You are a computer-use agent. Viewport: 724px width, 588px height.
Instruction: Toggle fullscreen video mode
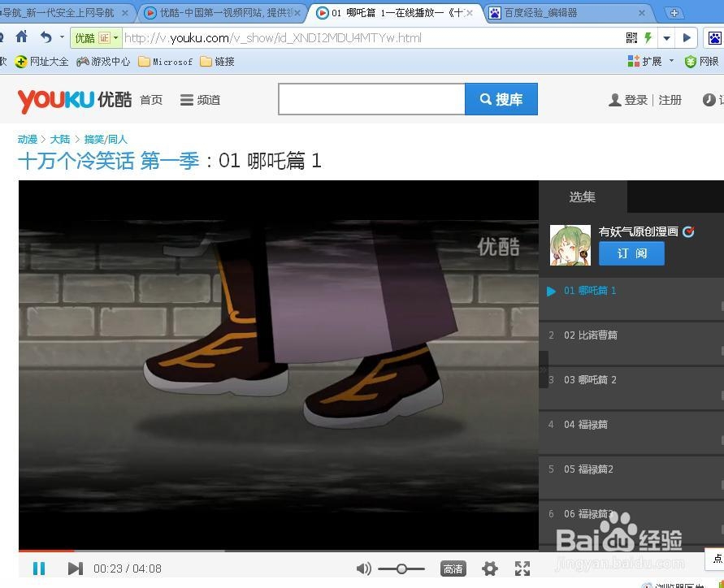pyautogui.click(x=522, y=569)
